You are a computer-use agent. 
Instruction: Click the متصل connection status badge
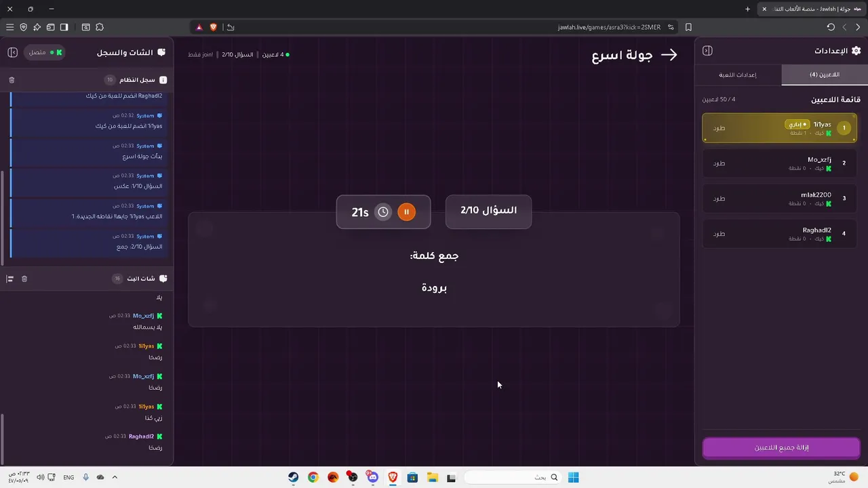45,52
